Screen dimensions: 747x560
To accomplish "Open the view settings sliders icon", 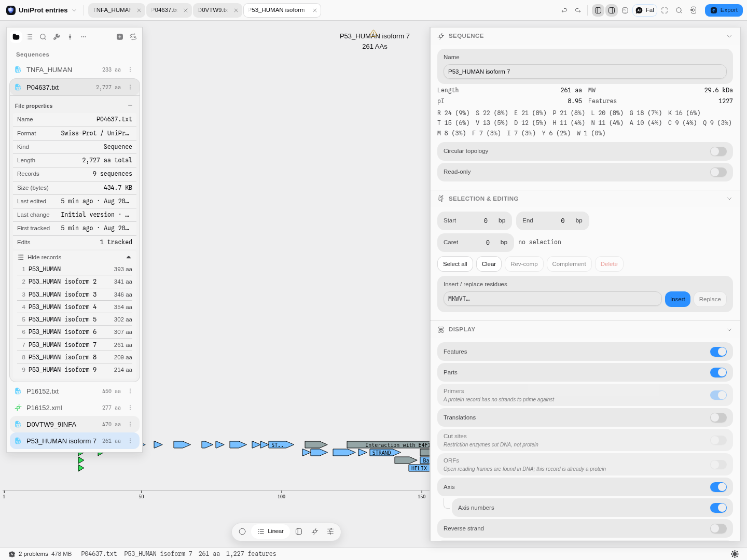I will (330, 531).
